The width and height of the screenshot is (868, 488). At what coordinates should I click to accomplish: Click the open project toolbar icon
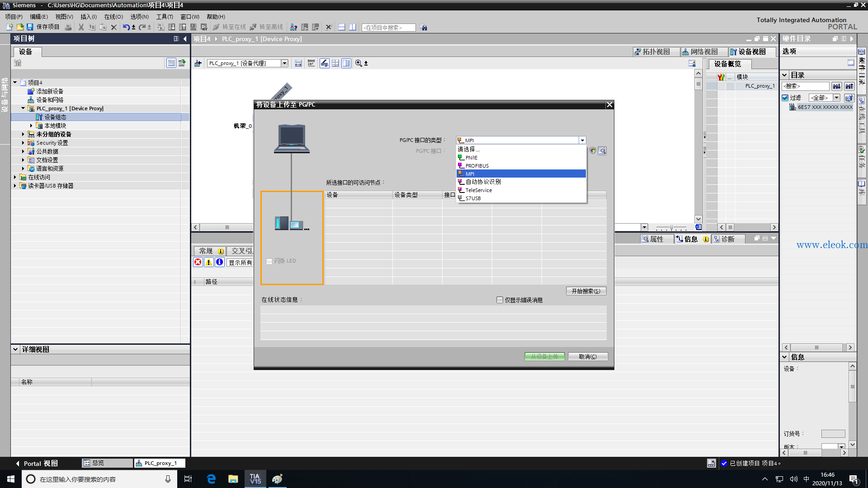(x=20, y=27)
